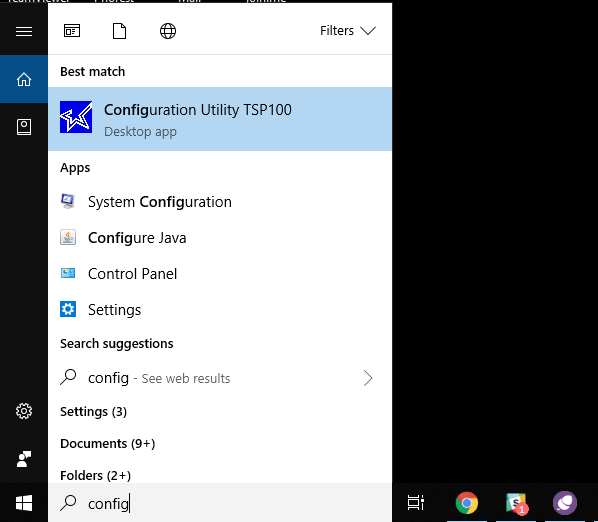Image resolution: width=598 pixels, height=522 pixels.
Task: Show Documents (9+) results group
Action: tap(108, 444)
